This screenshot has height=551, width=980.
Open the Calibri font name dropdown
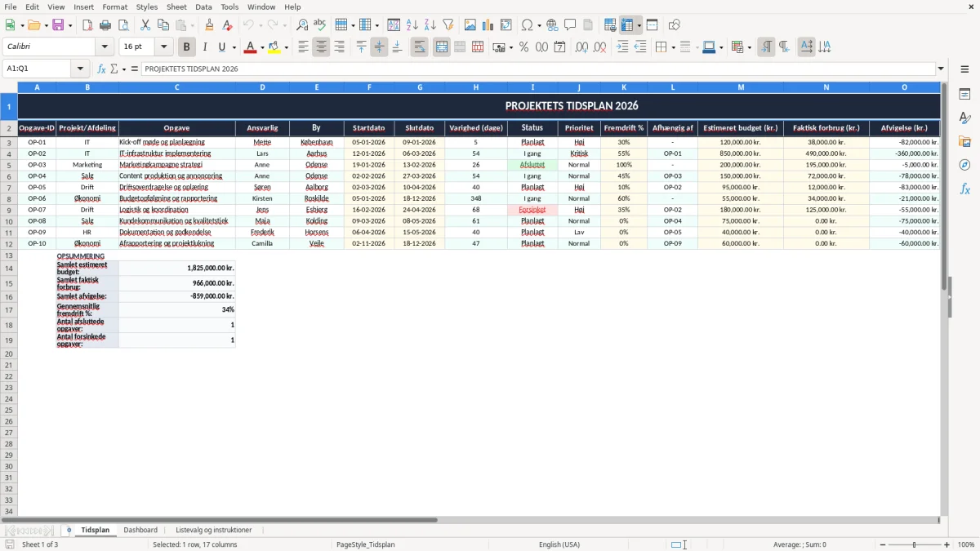[105, 47]
